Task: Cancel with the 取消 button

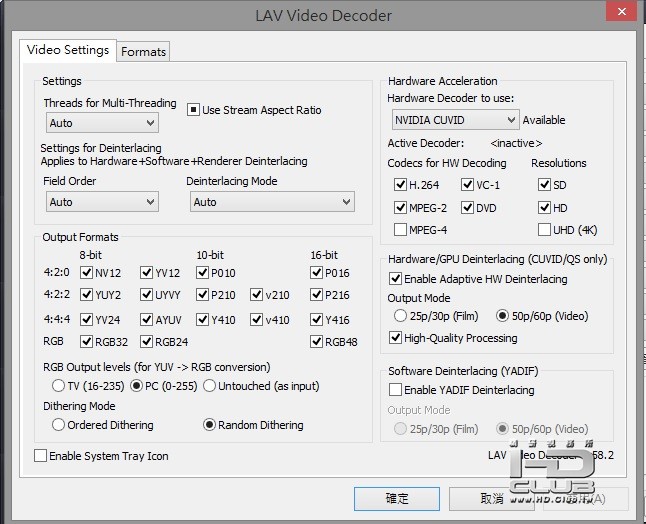Action: (x=492, y=499)
